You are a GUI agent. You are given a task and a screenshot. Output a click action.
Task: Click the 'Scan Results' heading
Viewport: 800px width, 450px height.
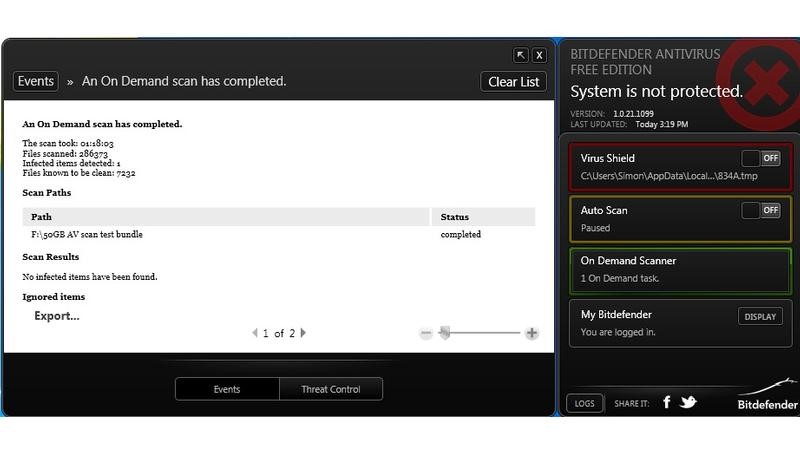point(51,257)
